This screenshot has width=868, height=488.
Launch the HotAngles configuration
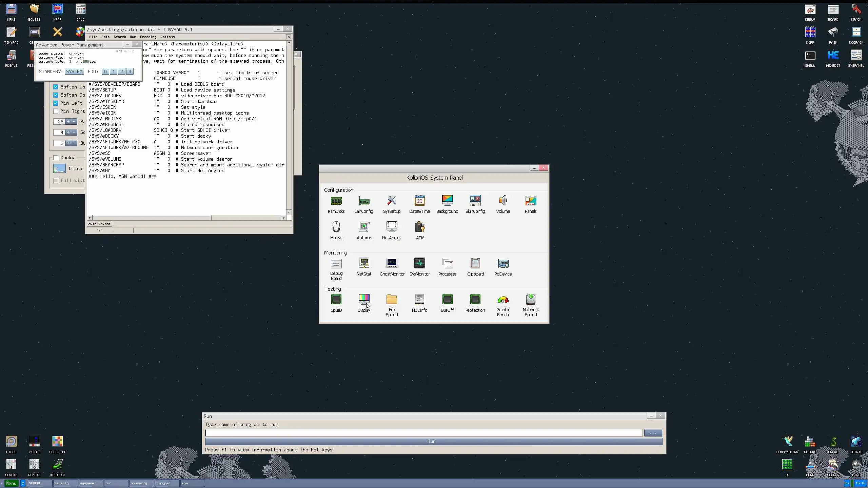392,227
